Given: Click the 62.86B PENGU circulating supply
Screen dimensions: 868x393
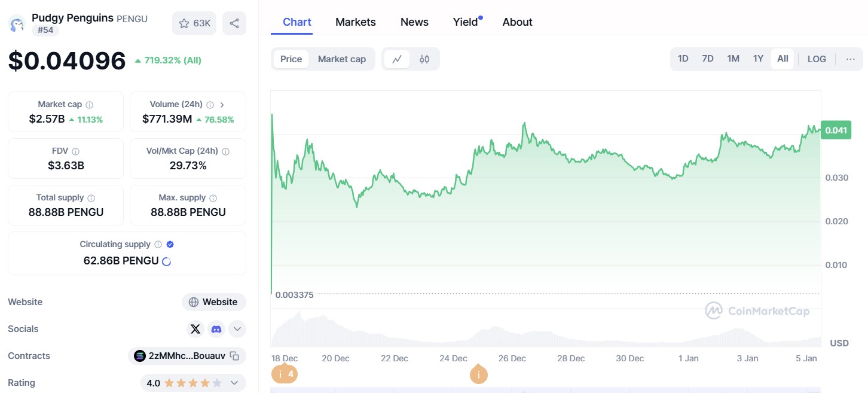Looking at the screenshot, I should 121,261.
